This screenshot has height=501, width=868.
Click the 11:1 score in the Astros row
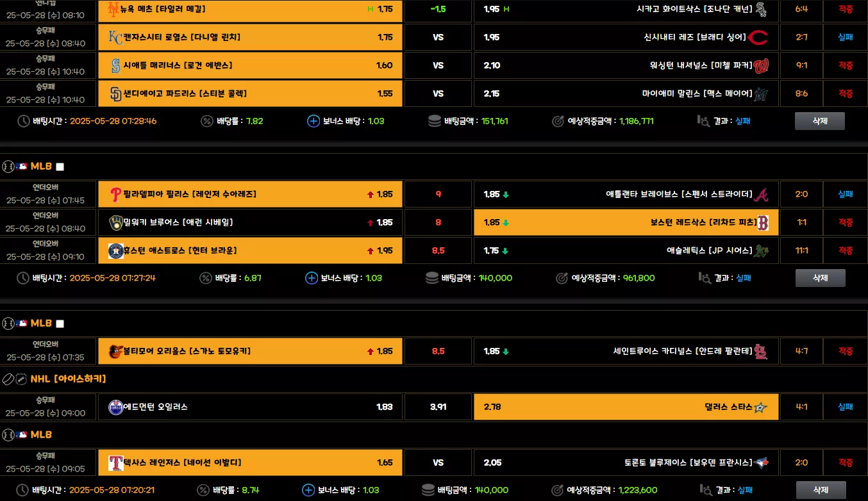tap(801, 250)
